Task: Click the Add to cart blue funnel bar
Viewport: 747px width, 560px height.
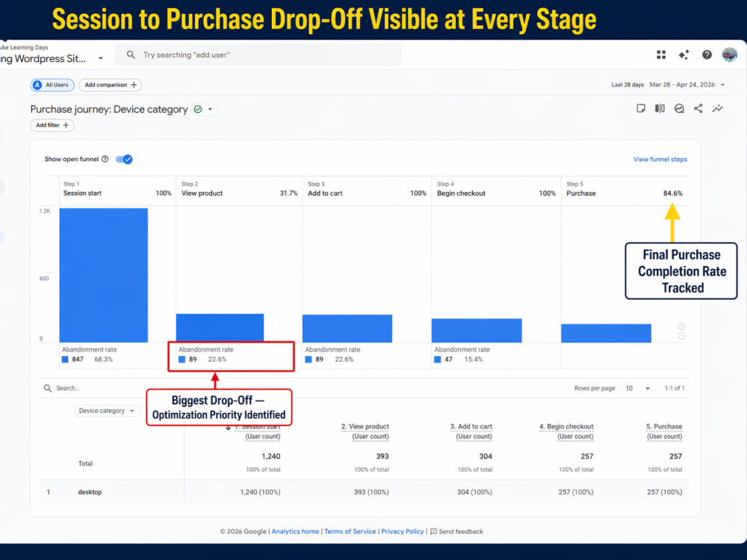Action: [347, 329]
